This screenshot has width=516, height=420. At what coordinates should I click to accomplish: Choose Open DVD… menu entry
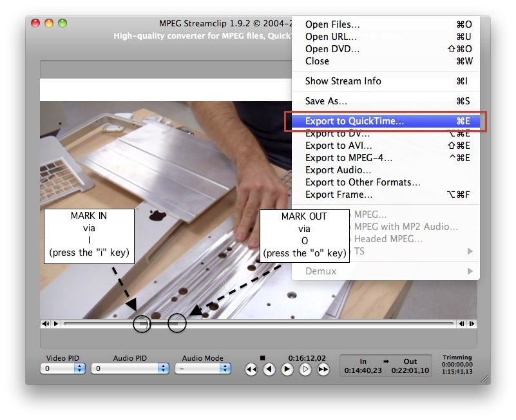[386, 49]
